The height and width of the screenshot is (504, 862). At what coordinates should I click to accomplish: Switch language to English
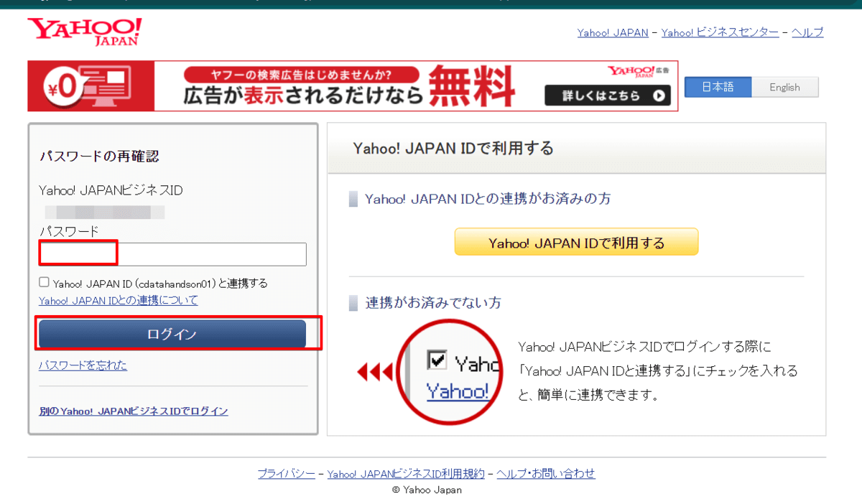point(784,87)
